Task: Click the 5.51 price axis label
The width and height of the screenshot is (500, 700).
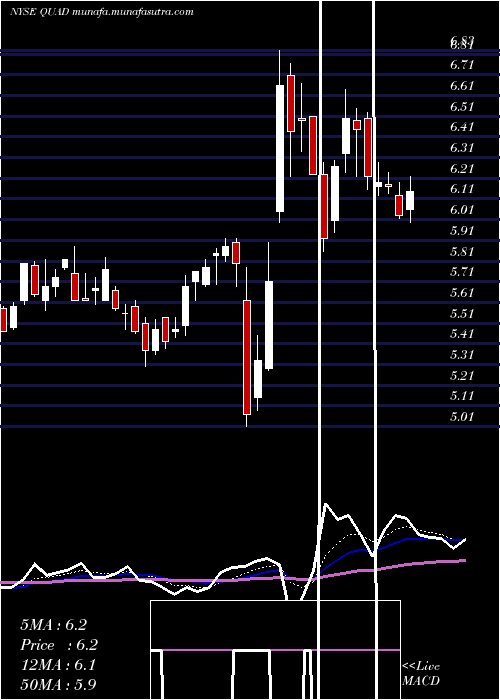Action: pyautogui.click(x=462, y=313)
